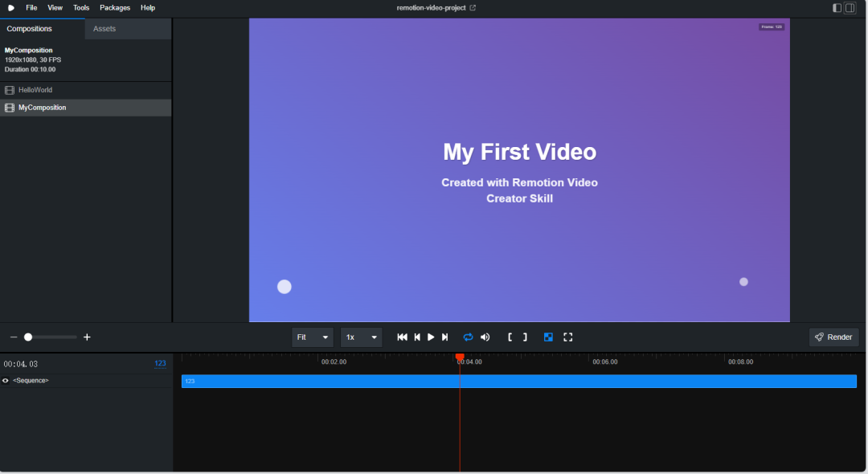Set in-point marker bracket
The height and width of the screenshot is (474, 868).
pyautogui.click(x=510, y=337)
